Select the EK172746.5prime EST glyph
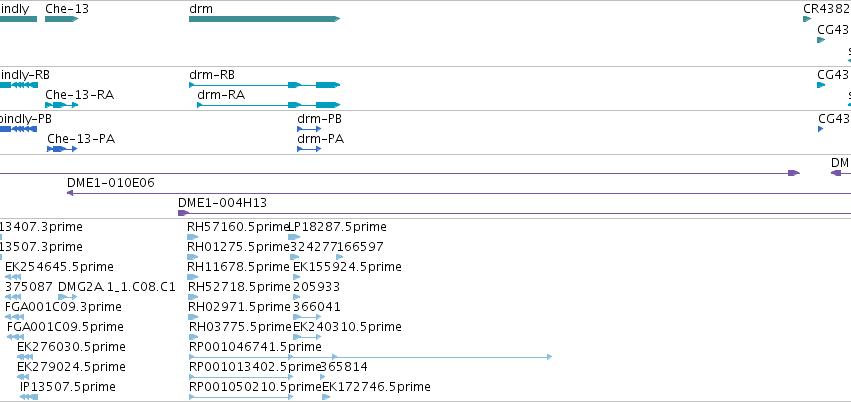Viewport: 851px width, 402px height. [x=326, y=397]
